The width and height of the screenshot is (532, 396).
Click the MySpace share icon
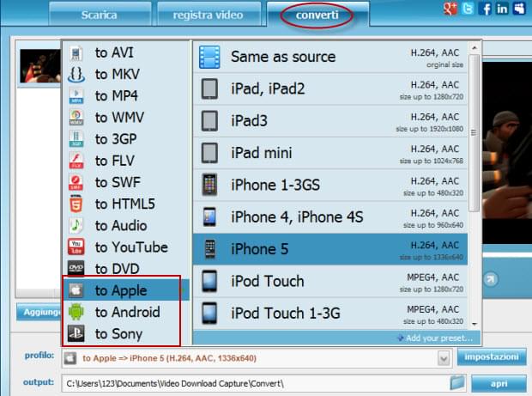(519, 8)
